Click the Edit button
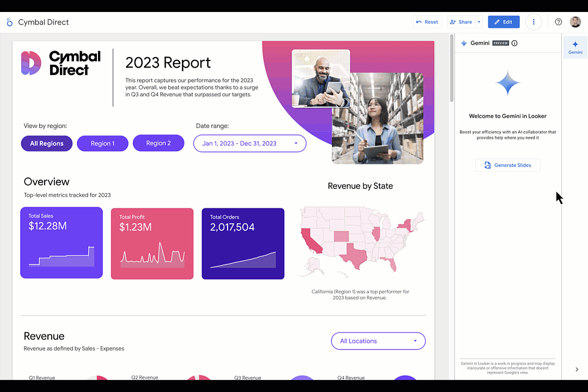Viewport: 588px width, 392px height. [x=504, y=22]
